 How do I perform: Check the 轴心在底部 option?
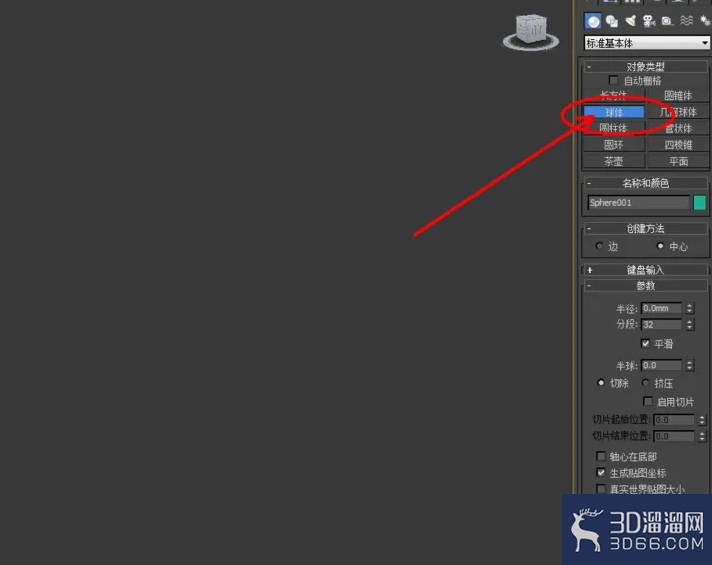(x=601, y=456)
